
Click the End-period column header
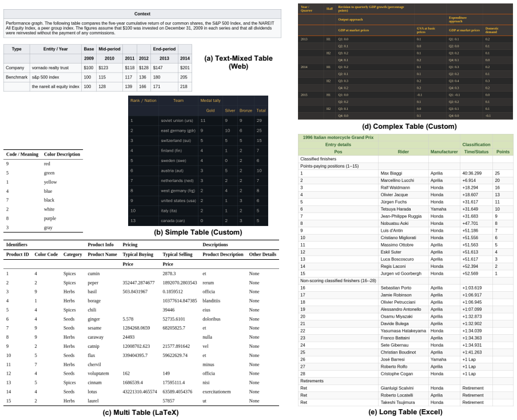point(164,49)
